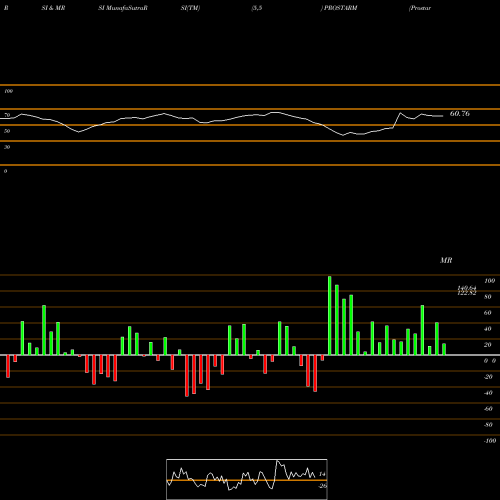Click the RSI panel's '30' level label
Image resolution: width=500 pixels, height=500 pixels.
7,147
